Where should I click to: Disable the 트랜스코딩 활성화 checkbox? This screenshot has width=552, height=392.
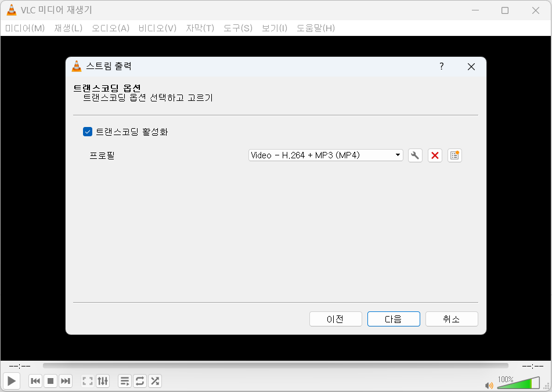point(88,132)
